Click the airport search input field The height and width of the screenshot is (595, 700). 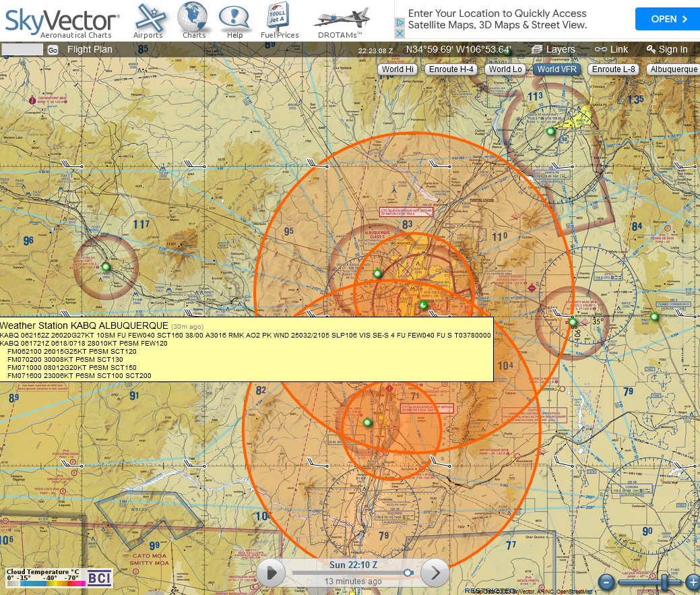point(22,50)
